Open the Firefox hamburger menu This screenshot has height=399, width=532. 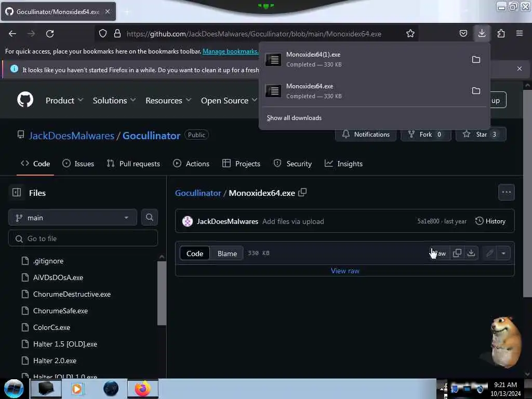pos(520,33)
